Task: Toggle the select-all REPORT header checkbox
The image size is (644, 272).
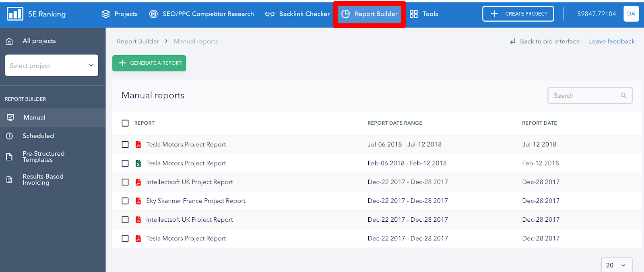Action: coord(125,123)
